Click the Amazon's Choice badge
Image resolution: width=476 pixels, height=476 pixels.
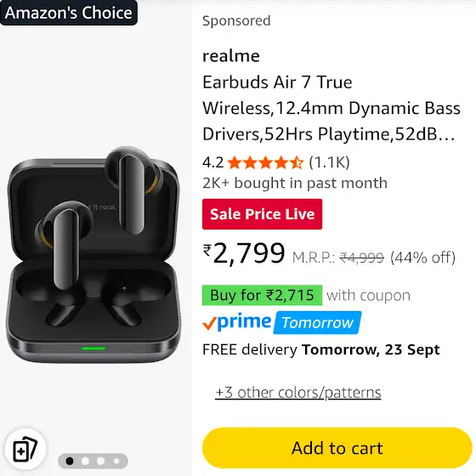(x=69, y=13)
